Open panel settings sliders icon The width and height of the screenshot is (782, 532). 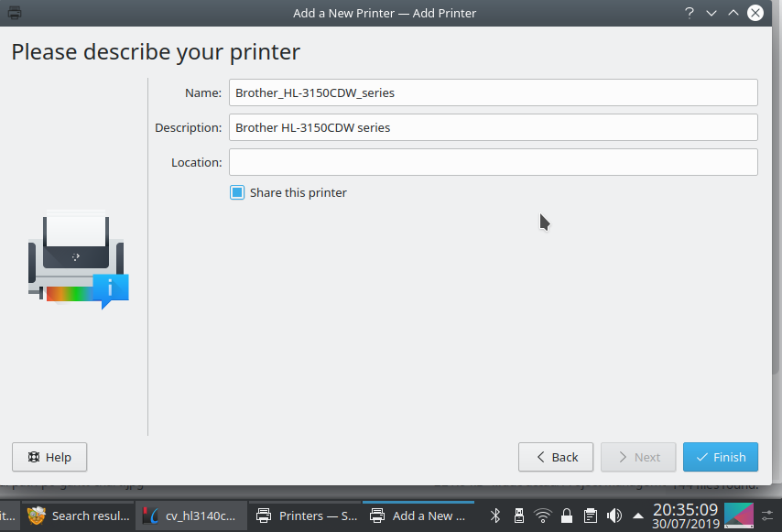pyautogui.click(x=767, y=516)
